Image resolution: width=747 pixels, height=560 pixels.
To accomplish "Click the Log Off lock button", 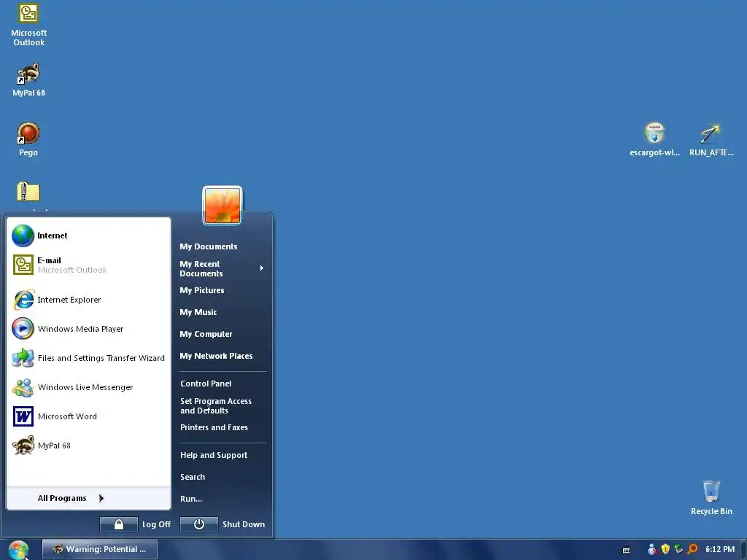I will pyautogui.click(x=119, y=524).
